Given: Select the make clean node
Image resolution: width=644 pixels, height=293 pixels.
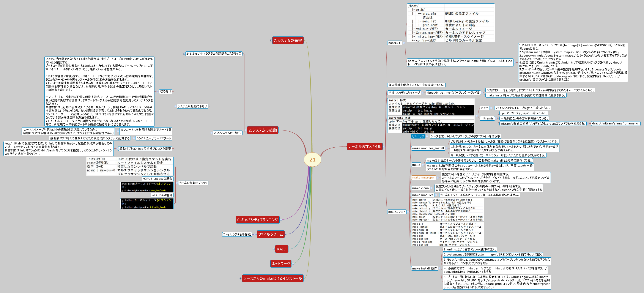Looking at the screenshot, I should (x=420, y=188).
